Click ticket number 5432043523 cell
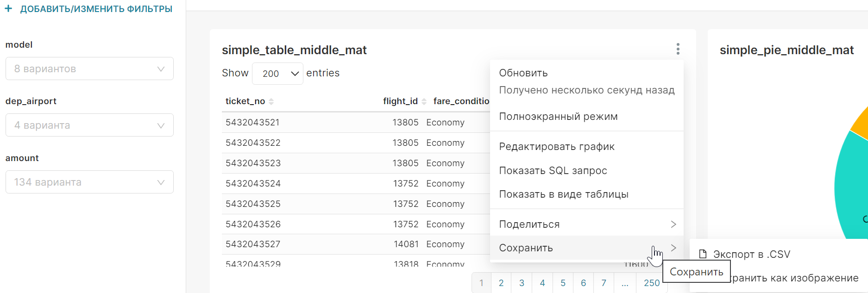 coord(253,163)
